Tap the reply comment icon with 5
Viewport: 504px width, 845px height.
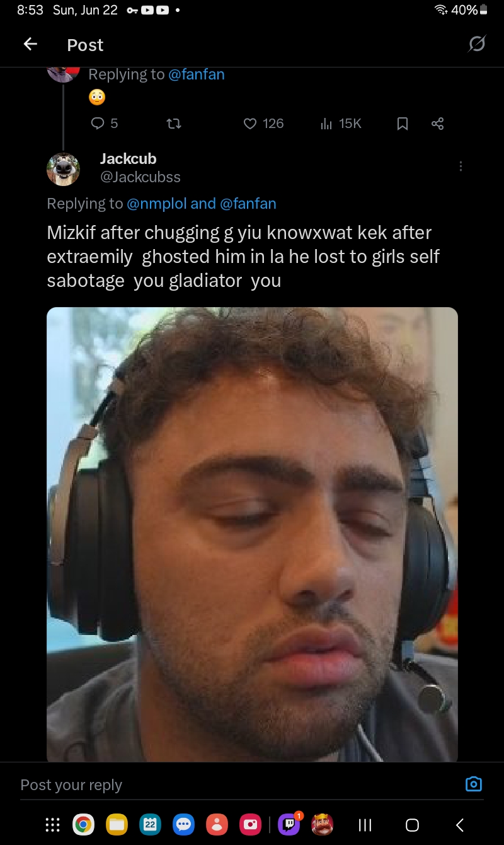[x=104, y=124]
